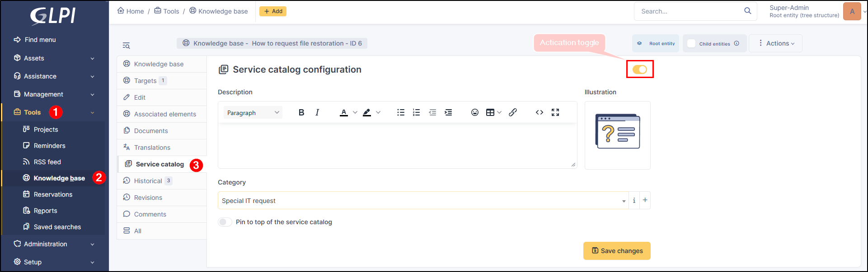Switch to the Translations tab

152,148
